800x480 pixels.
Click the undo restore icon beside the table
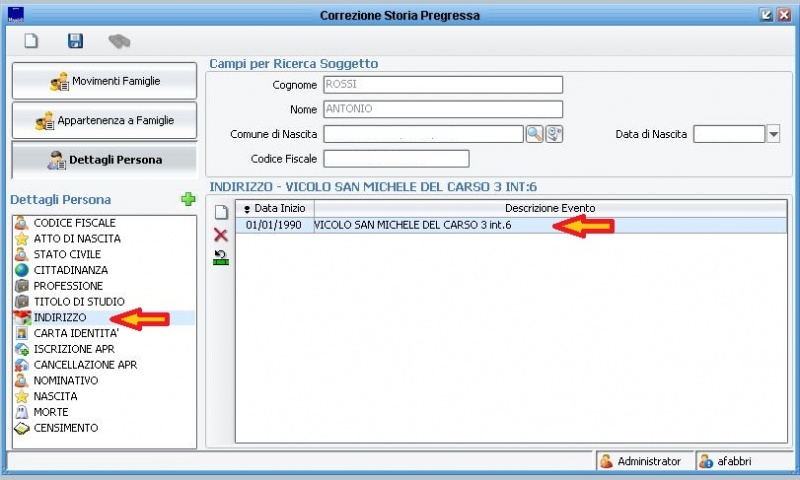221,257
